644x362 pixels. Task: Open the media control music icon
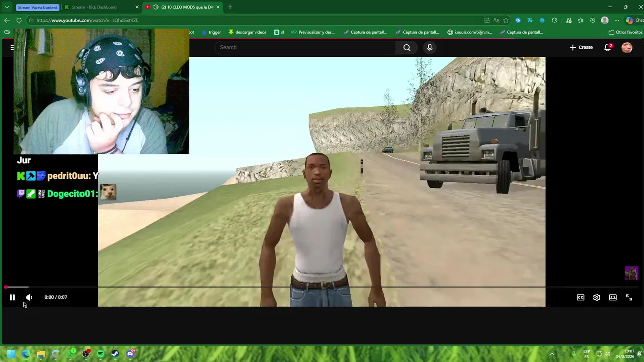[x=569, y=20]
